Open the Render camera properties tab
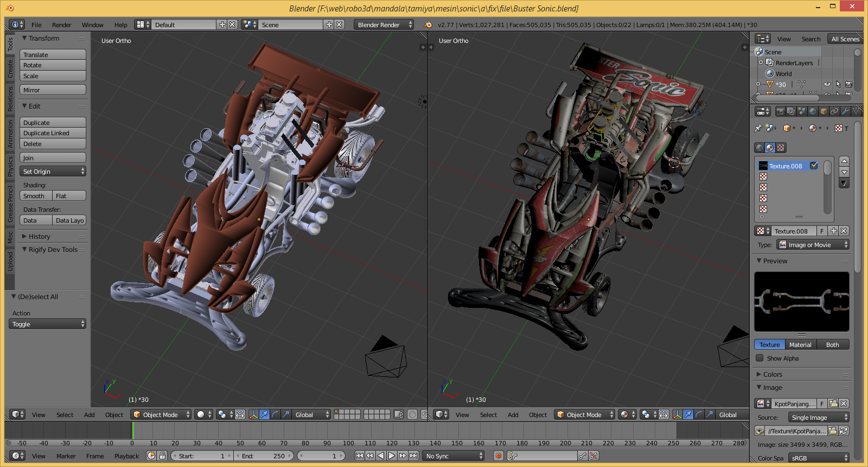Image resolution: width=868 pixels, height=467 pixels. click(x=780, y=111)
